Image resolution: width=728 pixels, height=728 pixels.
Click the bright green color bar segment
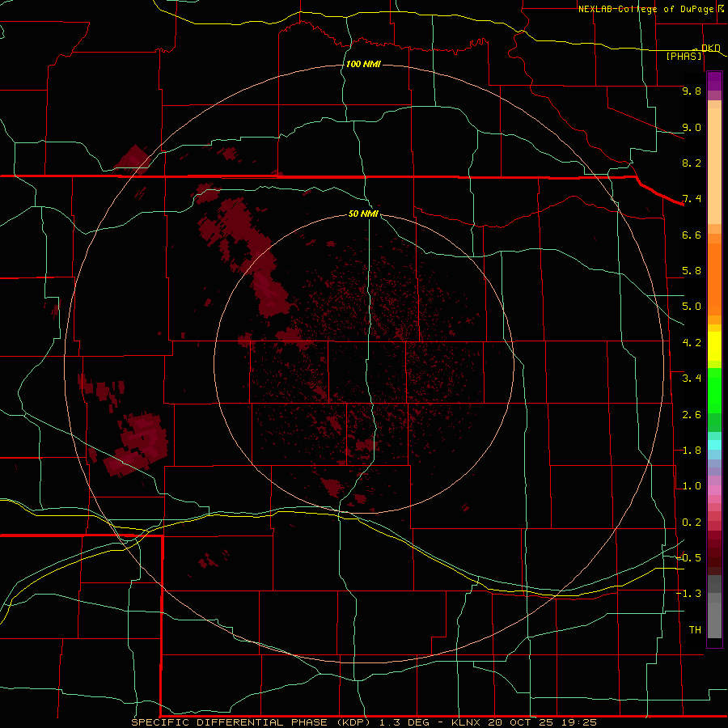coord(714,391)
